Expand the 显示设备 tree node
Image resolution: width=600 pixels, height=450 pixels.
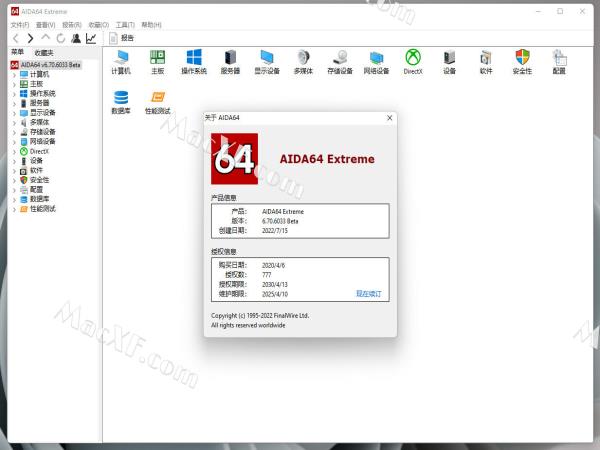click(15, 113)
